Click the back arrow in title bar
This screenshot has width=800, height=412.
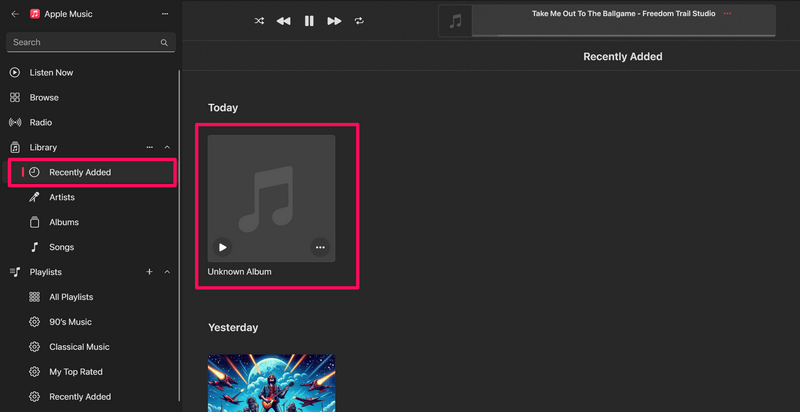point(14,14)
